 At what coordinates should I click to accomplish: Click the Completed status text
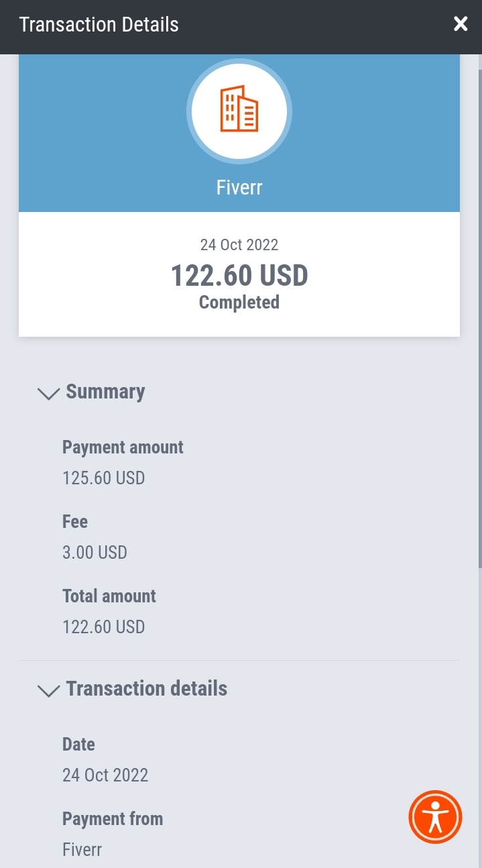(x=239, y=303)
